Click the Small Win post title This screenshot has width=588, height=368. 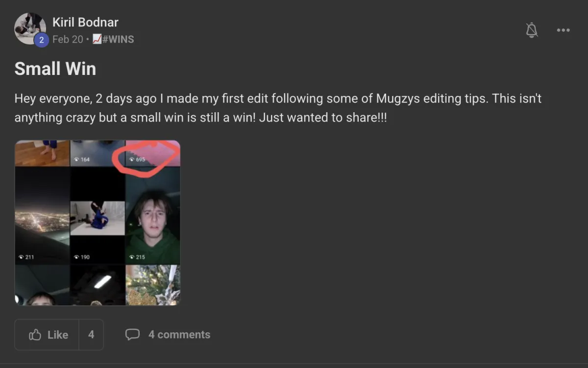coord(55,69)
